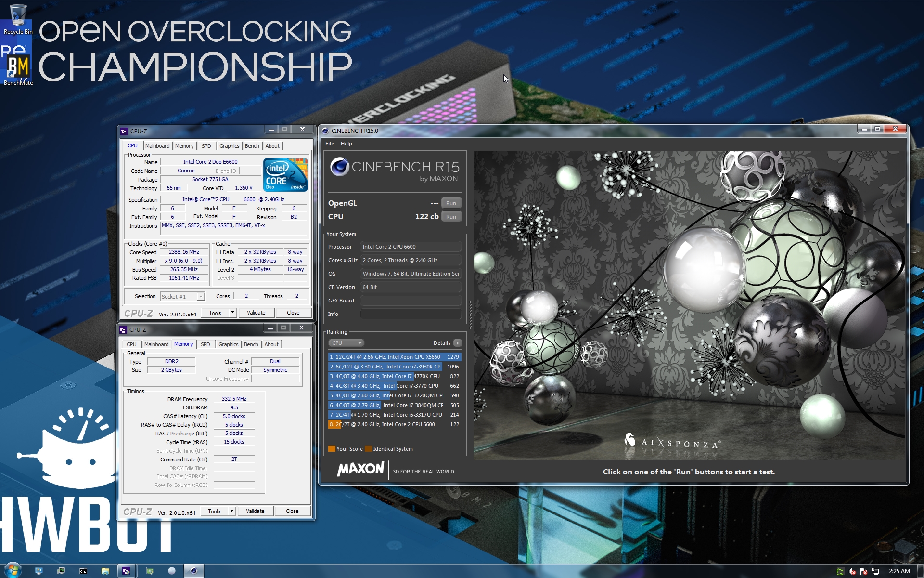The image size is (924, 578).
Task: Click the taskbar clock showing 2:25 AM
Action: point(899,571)
